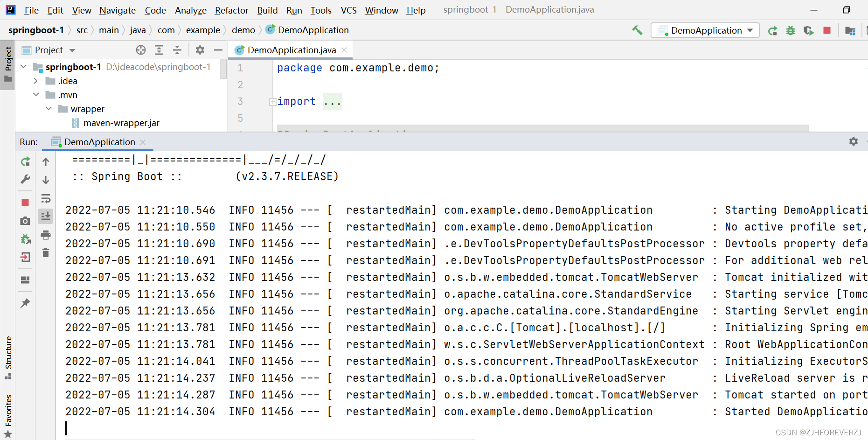This screenshot has height=440, width=868.
Task: Open the Project view mode dropdown
Action: [72, 50]
